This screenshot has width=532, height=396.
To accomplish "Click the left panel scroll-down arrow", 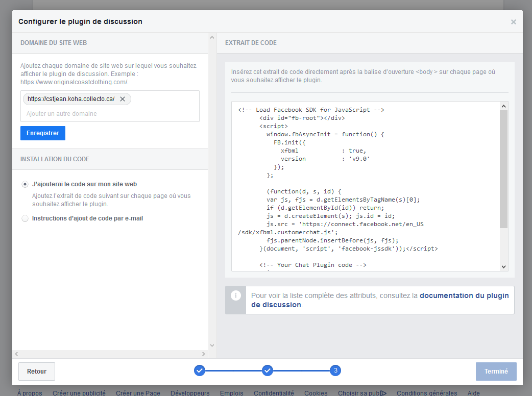I will 212,345.
